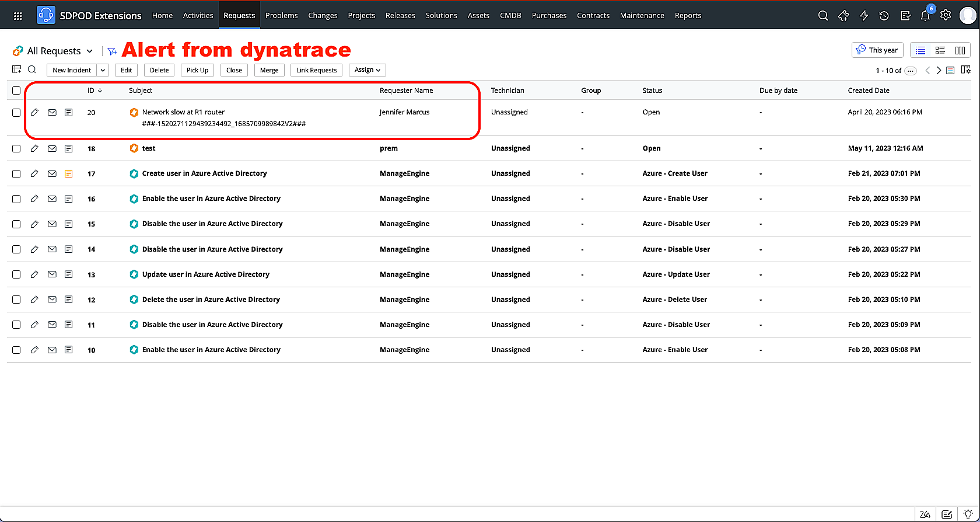Expand the Assign dropdown
Screen dimensions: 980x522
[x=367, y=70]
